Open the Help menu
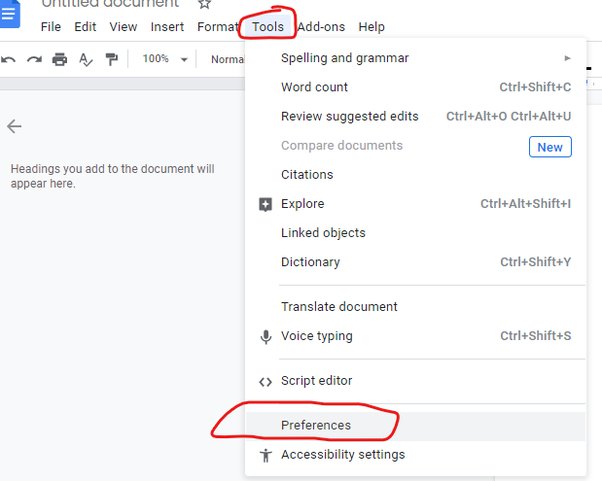The height and width of the screenshot is (481, 602). (371, 27)
